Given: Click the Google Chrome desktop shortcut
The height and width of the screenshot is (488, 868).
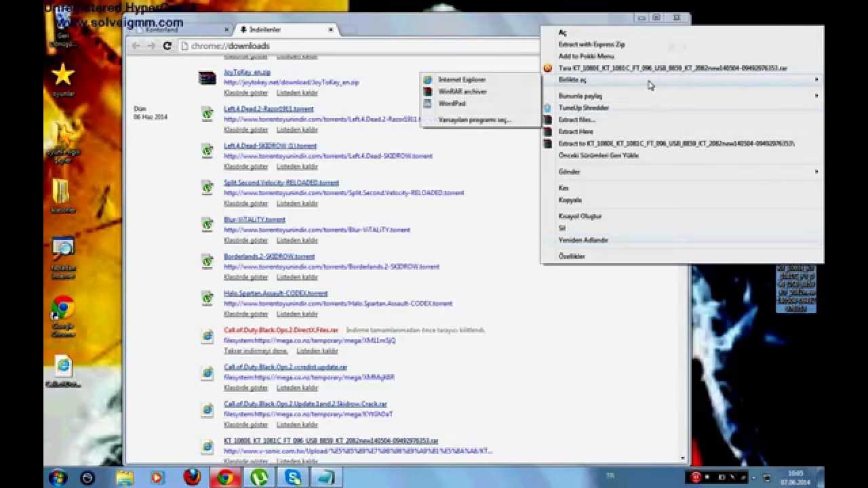Looking at the screenshot, I should [63, 316].
